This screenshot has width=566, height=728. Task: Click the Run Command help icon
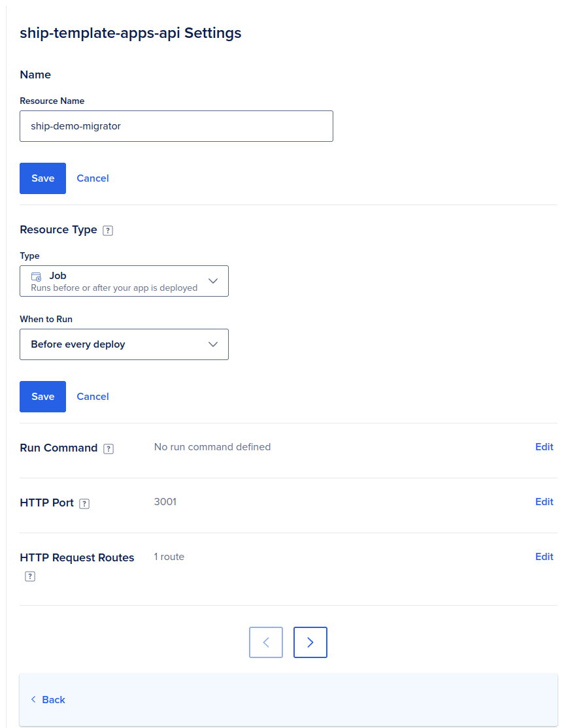pos(107,448)
